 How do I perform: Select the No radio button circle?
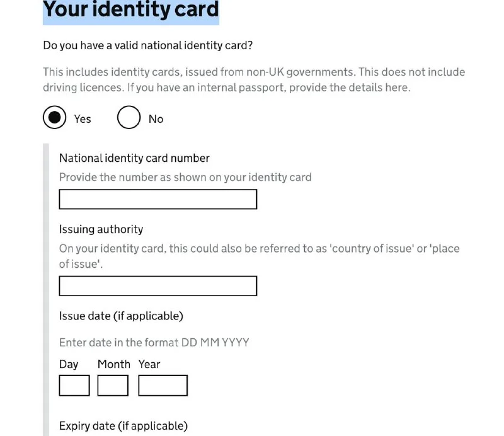pos(129,118)
